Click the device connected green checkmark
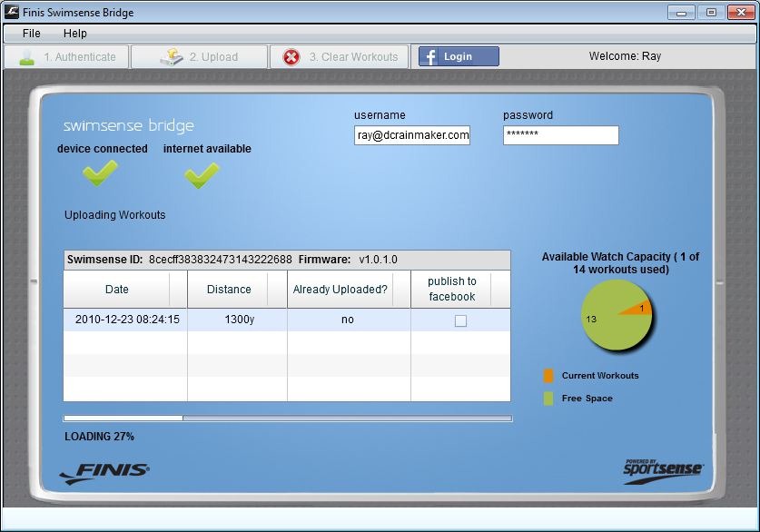Viewport: 760px width, 532px height. [x=100, y=173]
